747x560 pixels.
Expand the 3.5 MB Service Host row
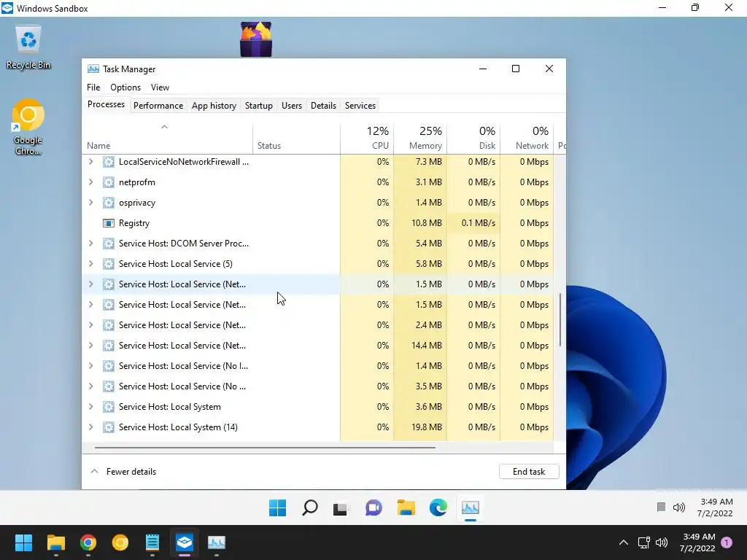(x=90, y=386)
